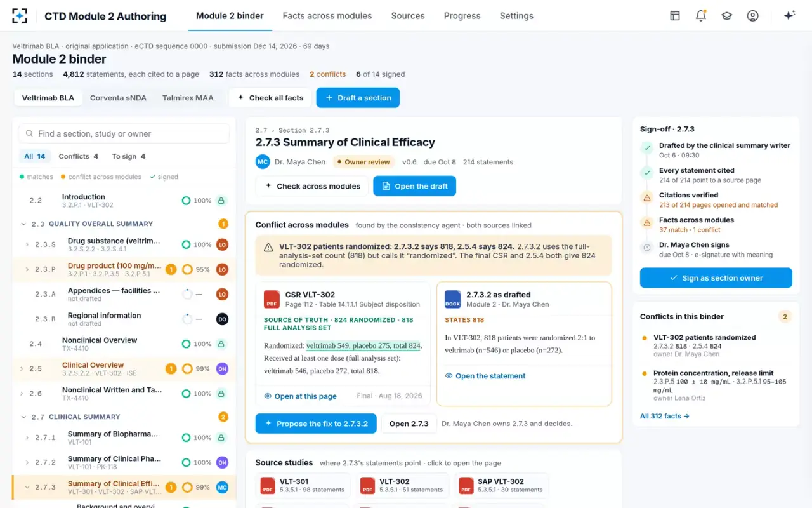Click the lock icon on Nonclinical Overview row
Image resolution: width=812 pixels, height=508 pixels.
[x=221, y=344]
